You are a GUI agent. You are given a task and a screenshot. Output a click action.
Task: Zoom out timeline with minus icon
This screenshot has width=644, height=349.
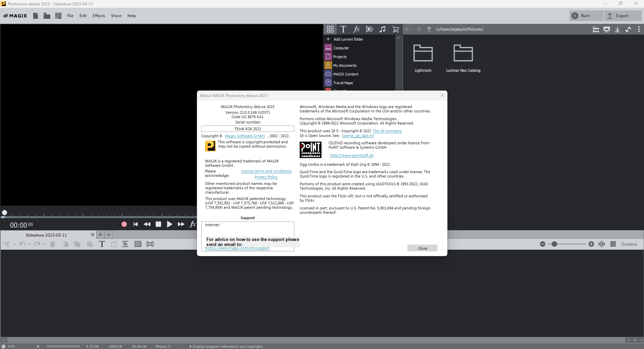point(543,244)
